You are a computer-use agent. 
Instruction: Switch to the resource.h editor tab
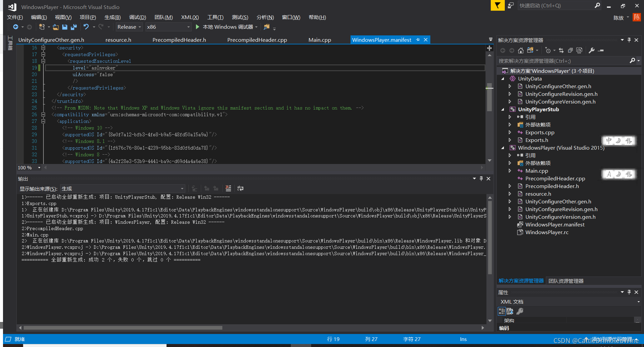(x=118, y=40)
